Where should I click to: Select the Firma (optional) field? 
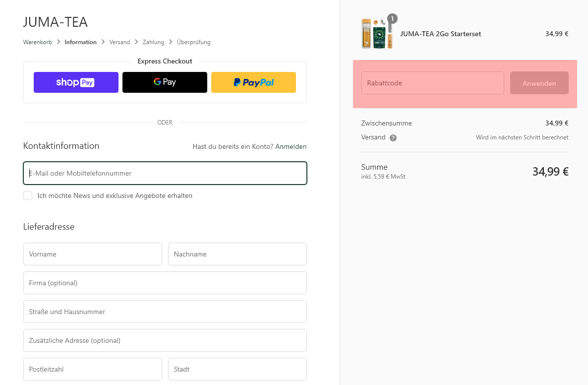pyautogui.click(x=165, y=283)
